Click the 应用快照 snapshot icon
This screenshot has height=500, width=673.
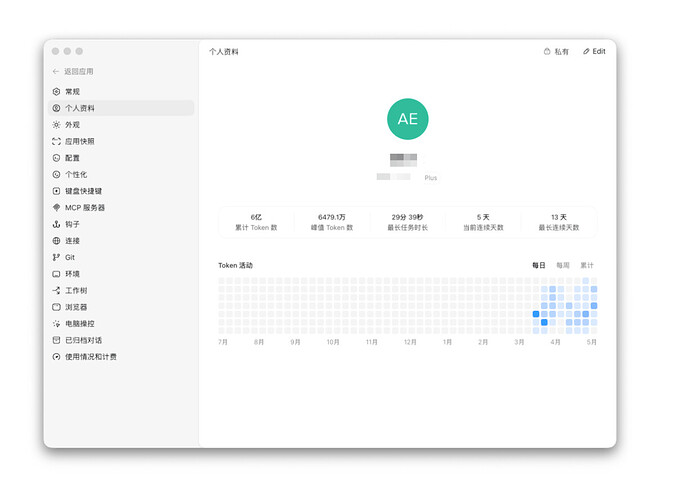pyautogui.click(x=56, y=141)
